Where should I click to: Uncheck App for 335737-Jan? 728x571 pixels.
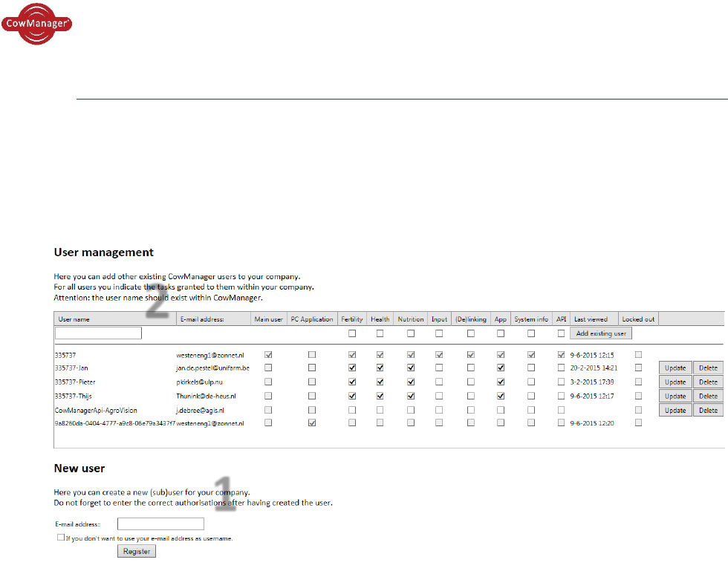click(501, 368)
